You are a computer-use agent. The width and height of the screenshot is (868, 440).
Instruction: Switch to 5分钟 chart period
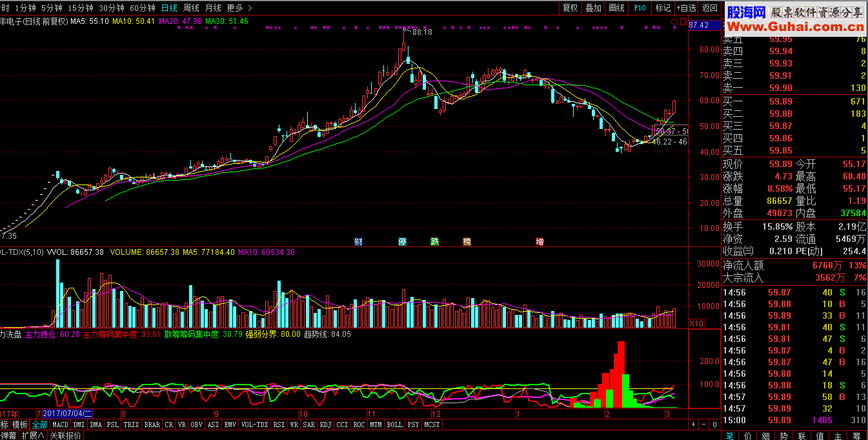(52, 8)
